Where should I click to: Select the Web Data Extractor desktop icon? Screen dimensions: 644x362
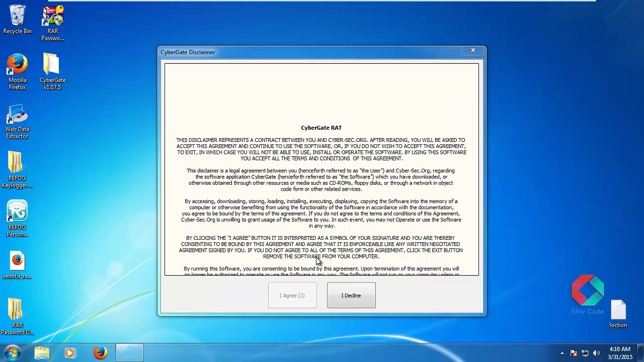point(17,122)
